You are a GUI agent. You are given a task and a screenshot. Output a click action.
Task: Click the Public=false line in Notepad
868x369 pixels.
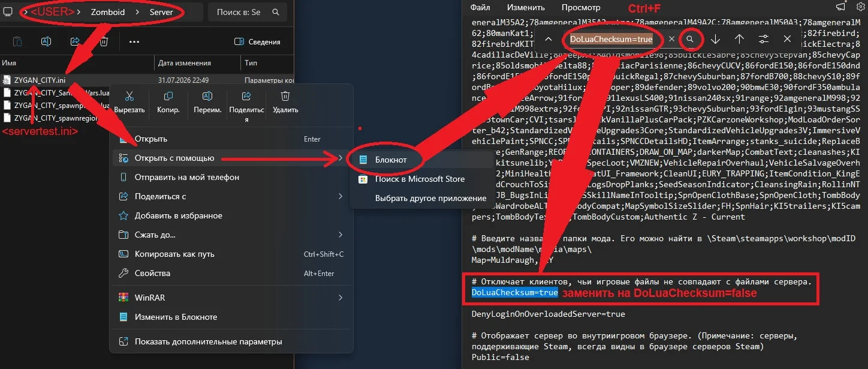click(501, 357)
